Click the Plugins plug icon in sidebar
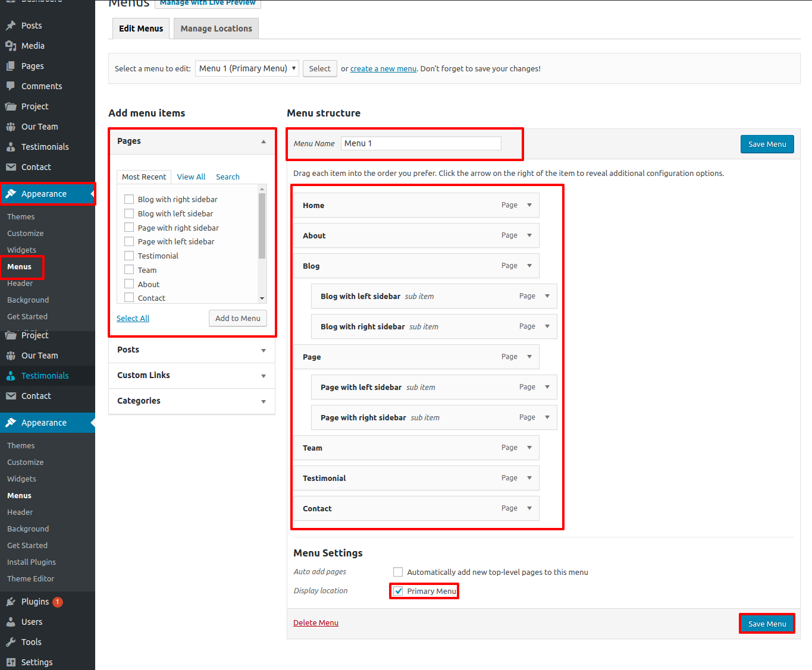Image resolution: width=812 pixels, height=670 pixels. click(11, 602)
